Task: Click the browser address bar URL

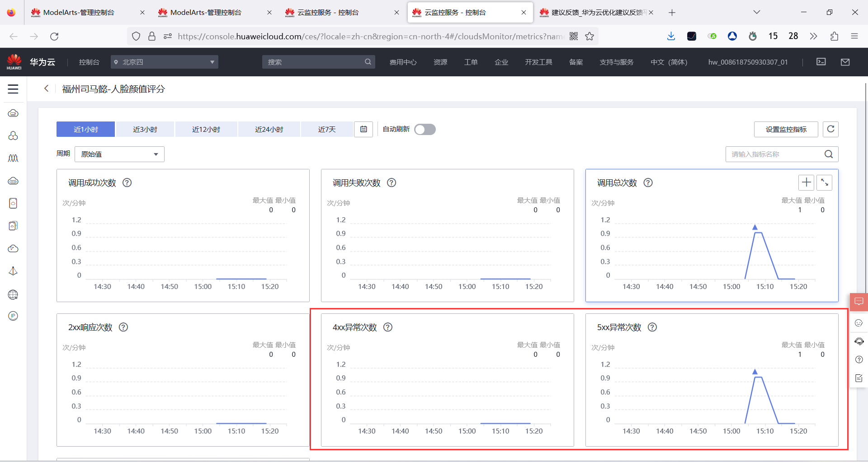Action: [371, 36]
